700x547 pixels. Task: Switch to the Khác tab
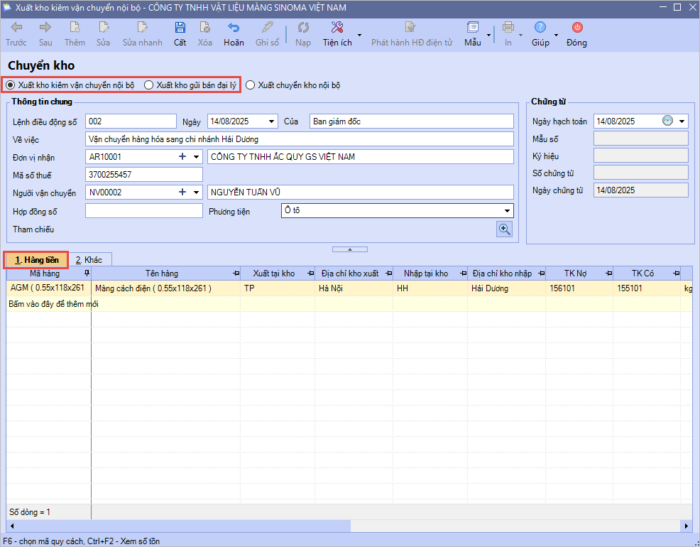[x=90, y=259]
